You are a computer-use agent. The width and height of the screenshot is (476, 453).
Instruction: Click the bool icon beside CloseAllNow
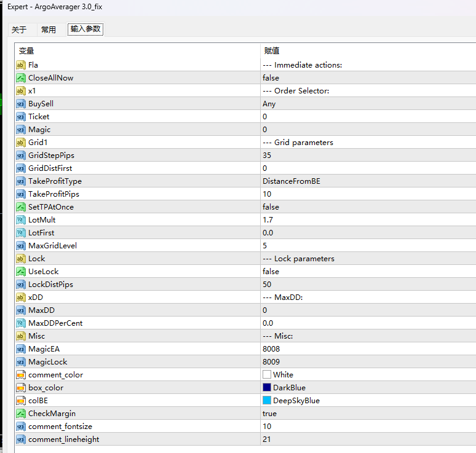pos(21,78)
